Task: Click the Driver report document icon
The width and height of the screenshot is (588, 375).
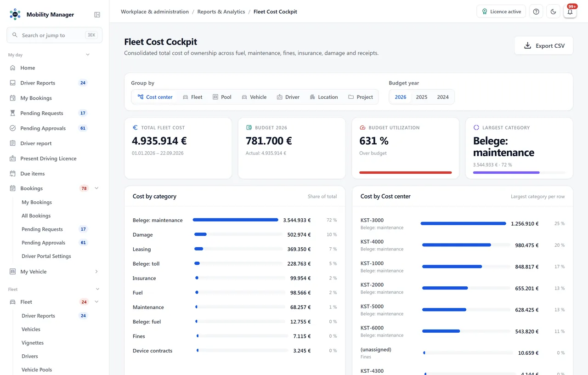Action: pyautogui.click(x=12, y=143)
